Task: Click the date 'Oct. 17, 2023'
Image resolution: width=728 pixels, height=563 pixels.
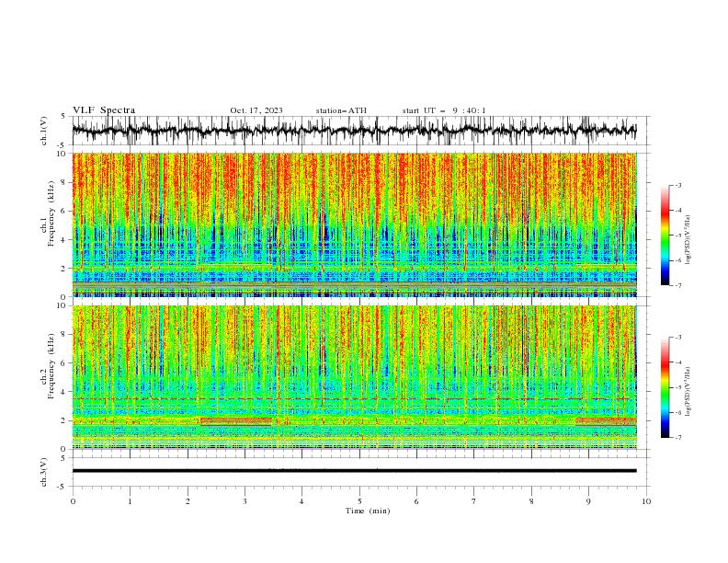Action: pyautogui.click(x=256, y=110)
